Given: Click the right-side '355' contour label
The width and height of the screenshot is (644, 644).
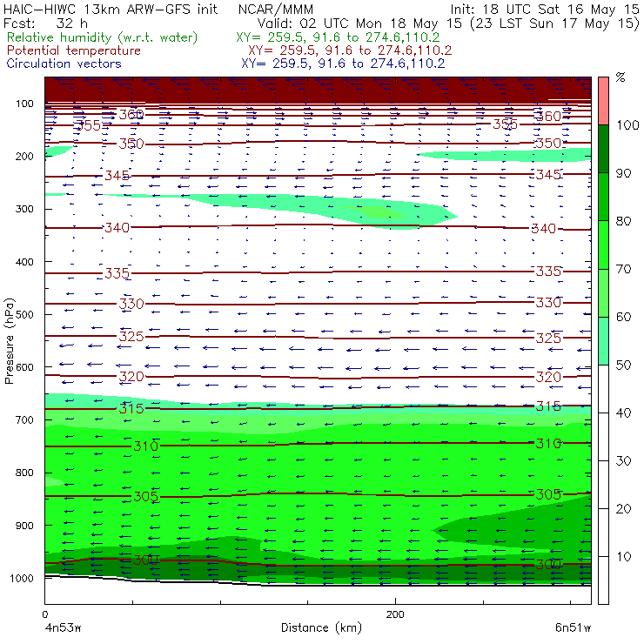Looking at the screenshot, I should pyautogui.click(x=505, y=124).
